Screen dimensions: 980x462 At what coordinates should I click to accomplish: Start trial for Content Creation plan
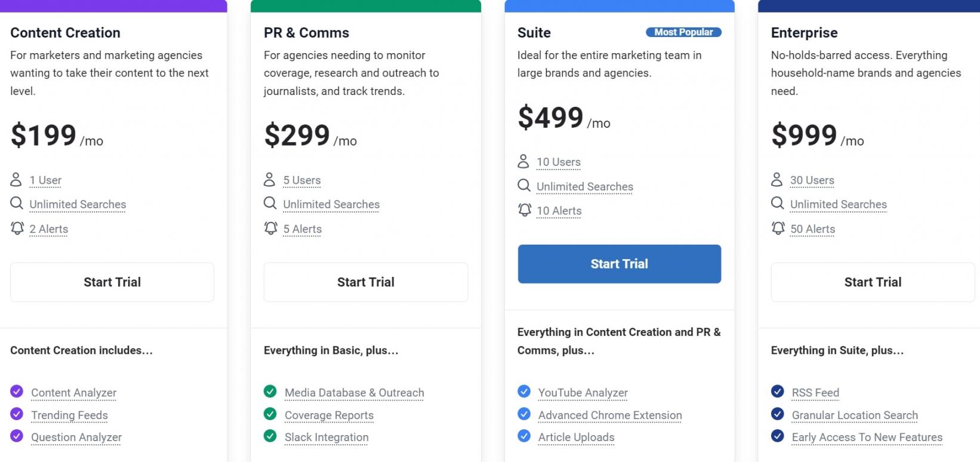tap(112, 282)
